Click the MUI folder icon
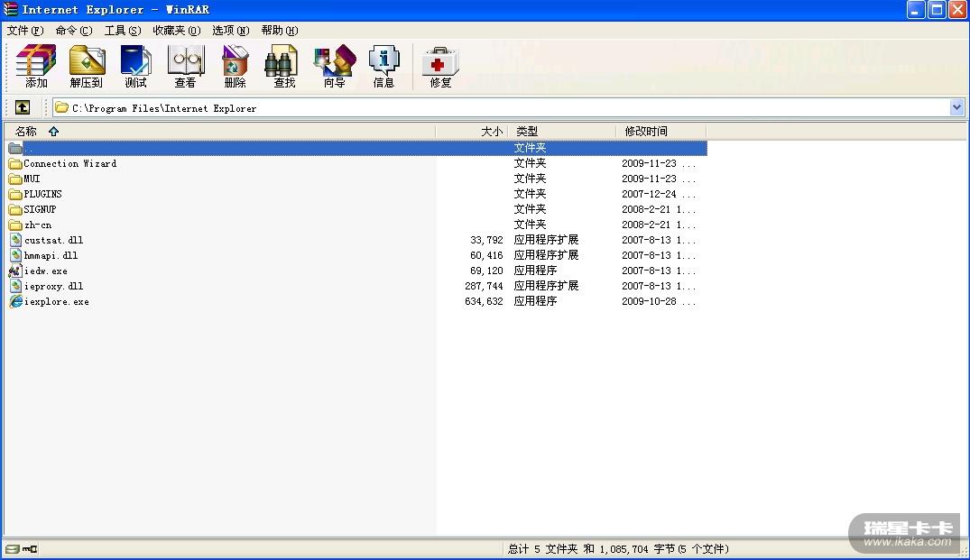The image size is (970, 560). [x=15, y=179]
